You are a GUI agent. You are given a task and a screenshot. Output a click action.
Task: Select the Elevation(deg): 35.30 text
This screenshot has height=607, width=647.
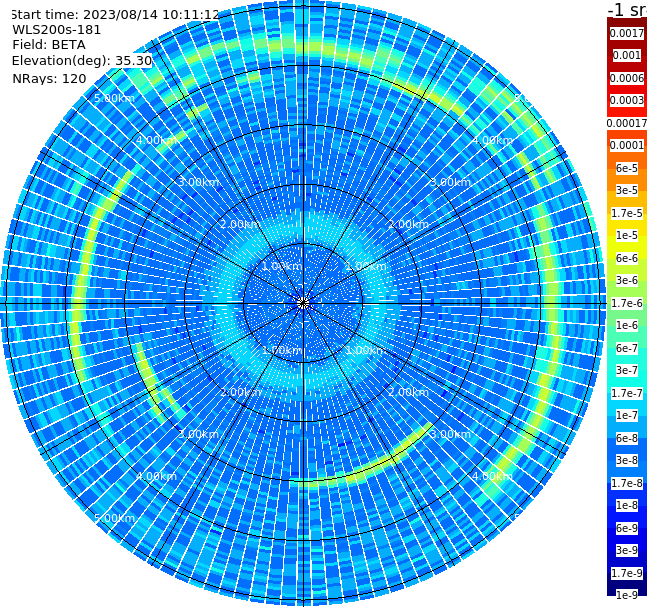pyautogui.click(x=82, y=61)
